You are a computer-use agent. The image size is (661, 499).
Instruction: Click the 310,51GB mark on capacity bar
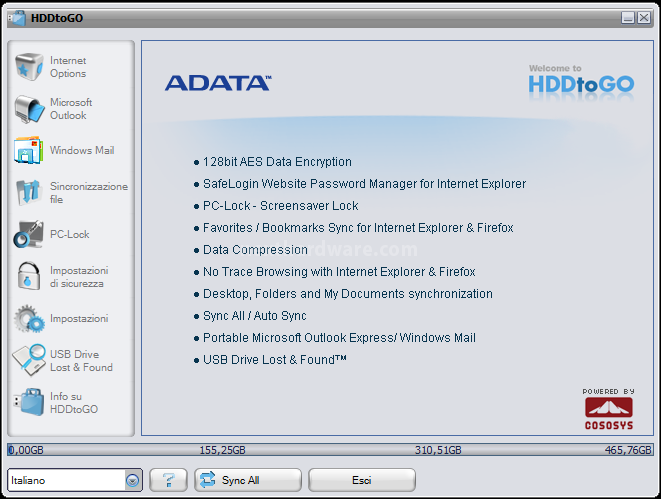click(438, 450)
